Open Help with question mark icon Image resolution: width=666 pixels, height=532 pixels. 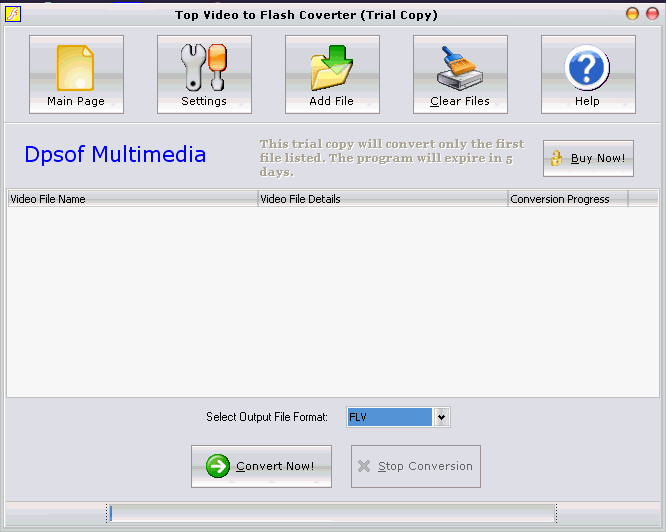point(587,68)
